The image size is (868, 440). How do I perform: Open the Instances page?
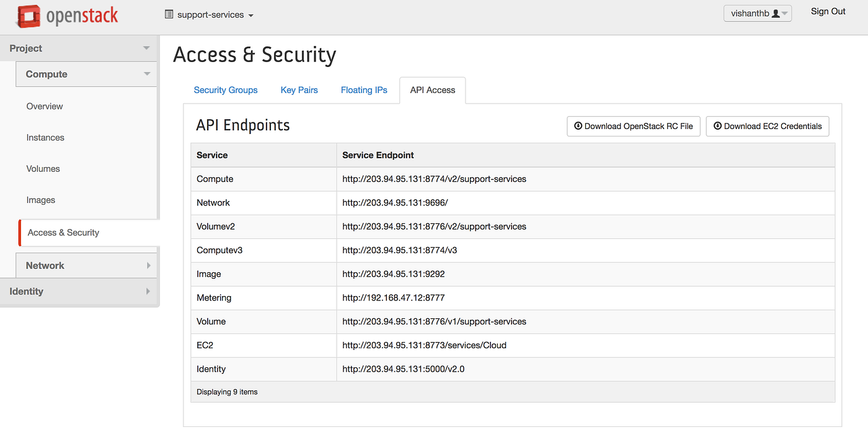[45, 137]
